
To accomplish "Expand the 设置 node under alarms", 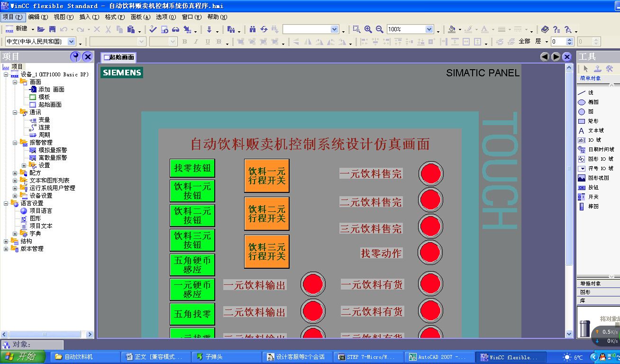I will tap(24, 165).
